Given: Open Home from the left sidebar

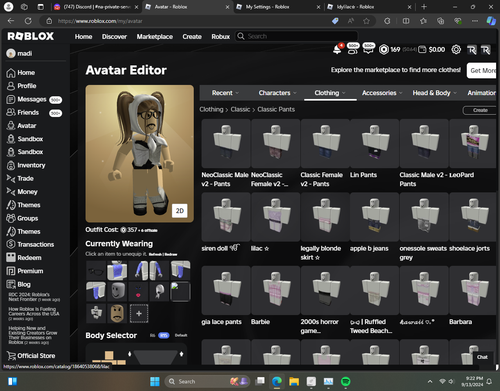Looking at the screenshot, I should (21, 73).
